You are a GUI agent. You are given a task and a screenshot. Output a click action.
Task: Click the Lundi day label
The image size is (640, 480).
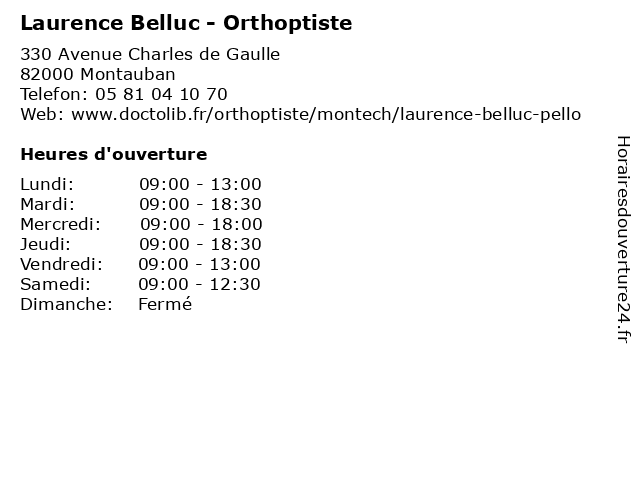[47, 184]
